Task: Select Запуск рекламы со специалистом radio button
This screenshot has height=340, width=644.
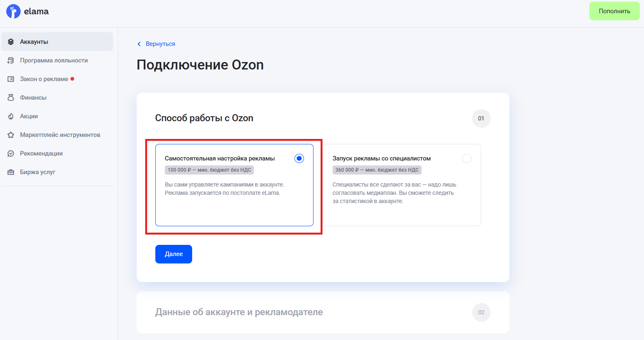Action: (x=467, y=158)
